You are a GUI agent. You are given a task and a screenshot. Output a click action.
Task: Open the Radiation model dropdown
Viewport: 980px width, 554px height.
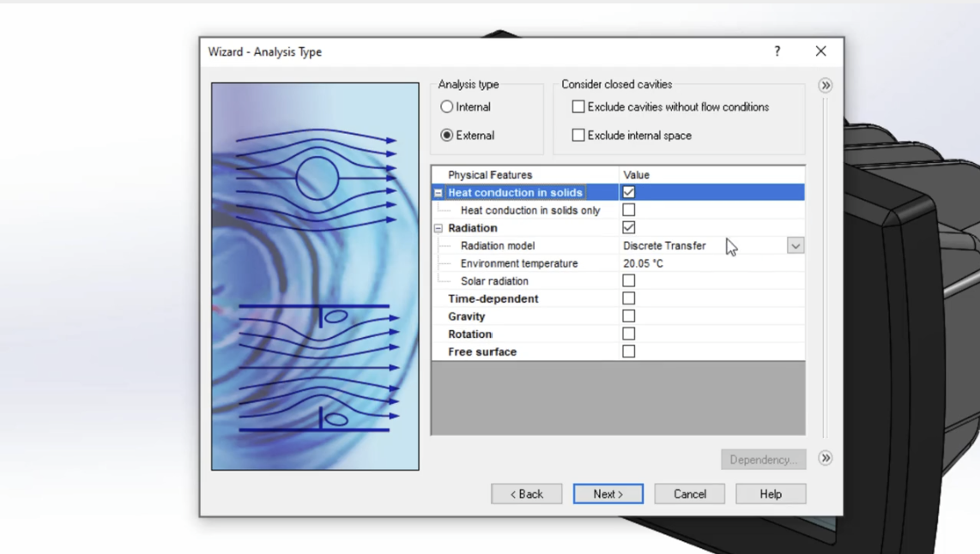795,245
